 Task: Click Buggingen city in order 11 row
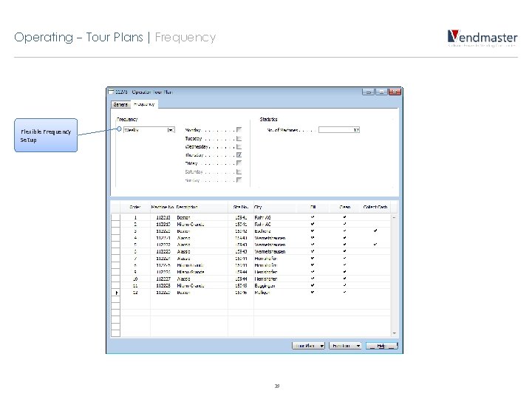pos(265,286)
